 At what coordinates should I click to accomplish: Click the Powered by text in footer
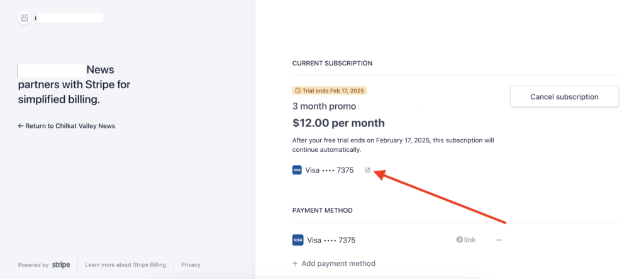tap(33, 265)
